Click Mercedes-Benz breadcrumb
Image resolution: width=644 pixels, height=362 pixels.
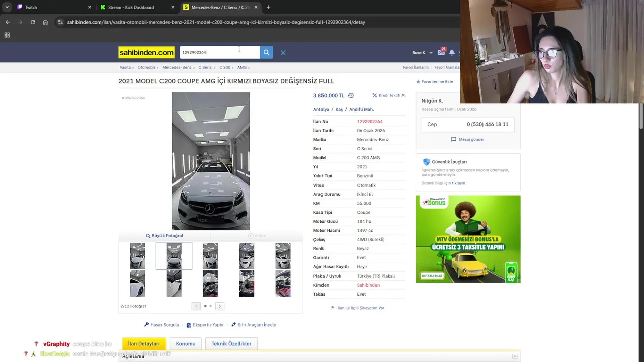tap(177, 67)
